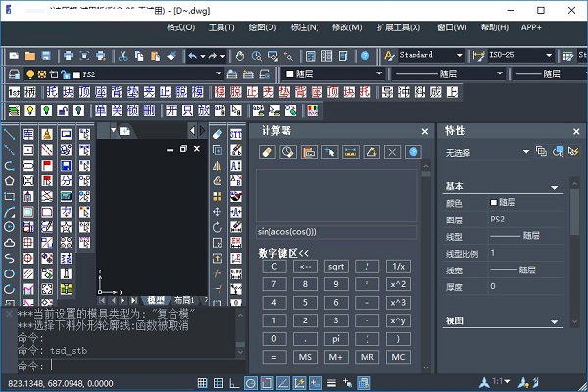
Task: Toggle snap mode in status bar
Action: pyautogui.click(x=202, y=383)
